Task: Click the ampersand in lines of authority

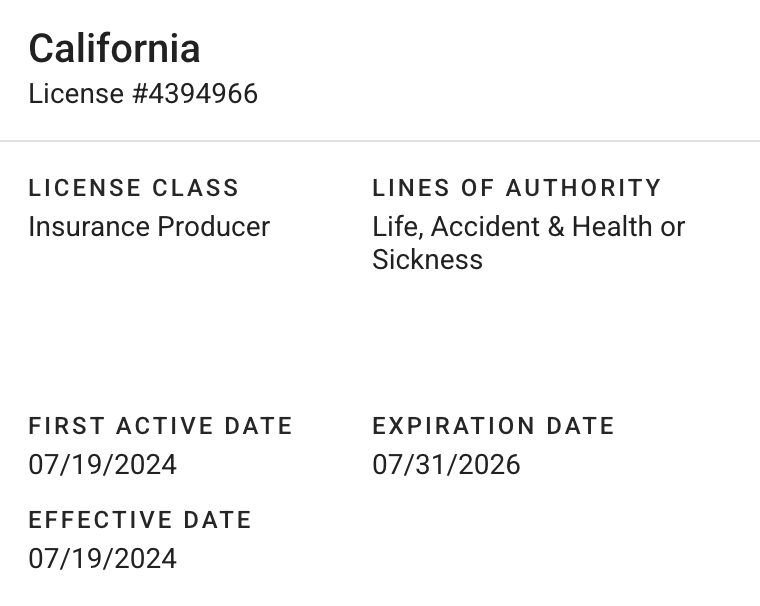Action: point(556,227)
